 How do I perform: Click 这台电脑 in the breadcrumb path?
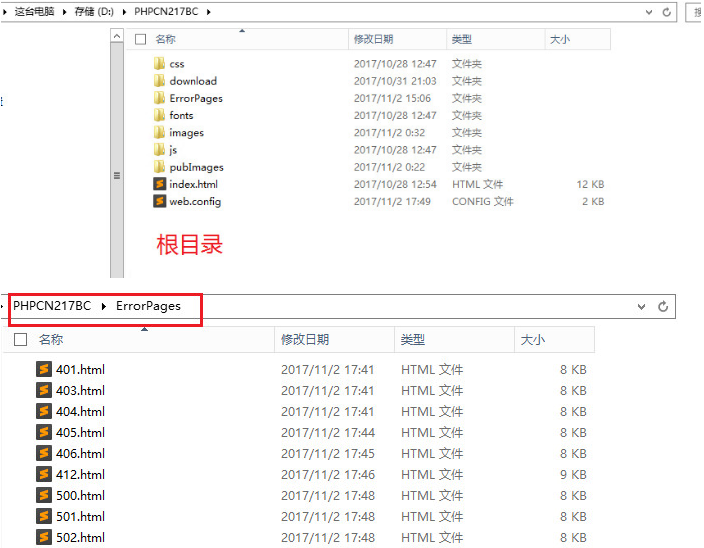pyautogui.click(x=33, y=12)
